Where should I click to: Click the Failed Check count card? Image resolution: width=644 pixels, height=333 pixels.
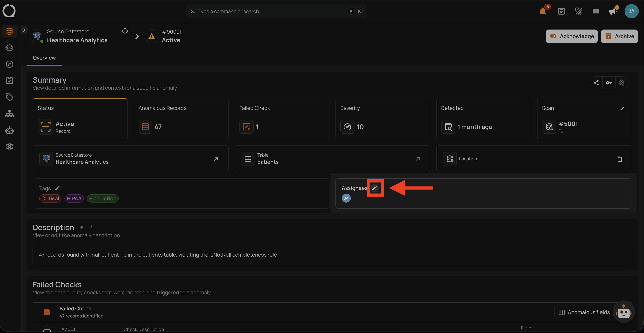click(282, 118)
